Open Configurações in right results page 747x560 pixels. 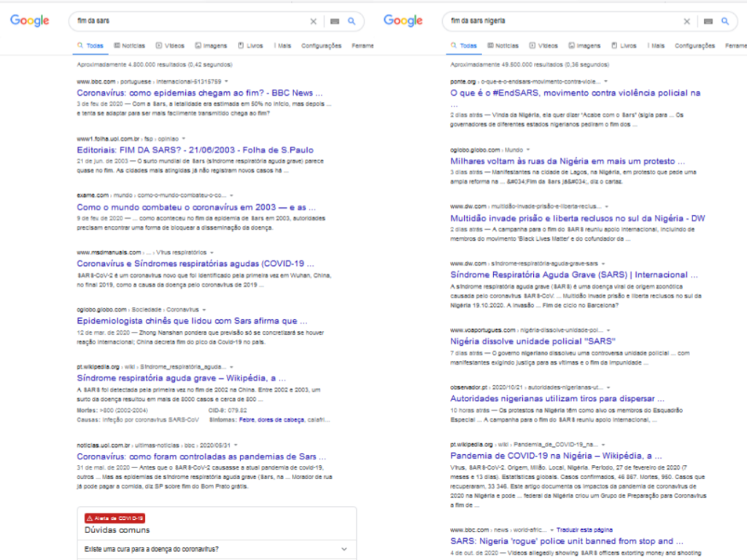pos(694,46)
